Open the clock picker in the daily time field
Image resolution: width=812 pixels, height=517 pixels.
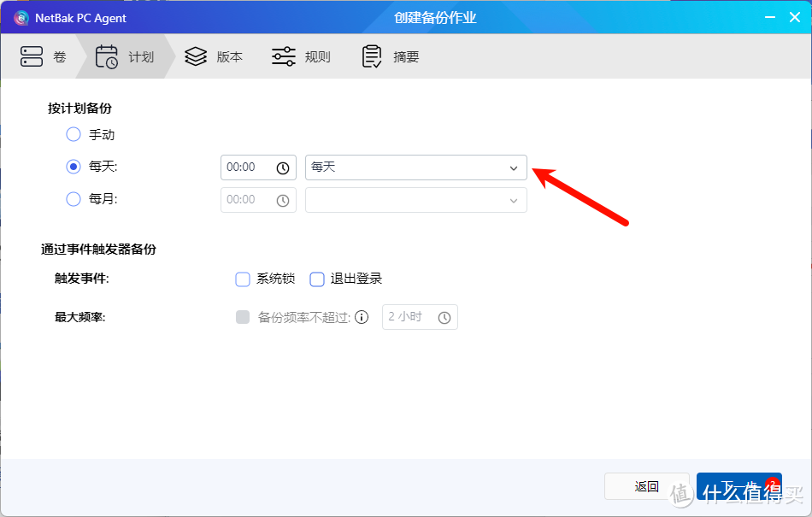(283, 167)
